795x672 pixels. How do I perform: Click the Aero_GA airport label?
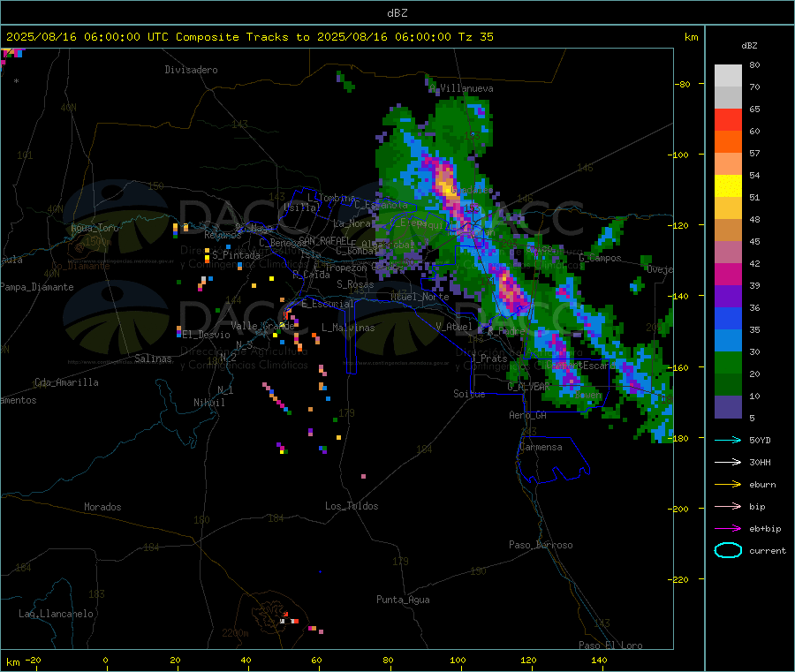(528, 415)
